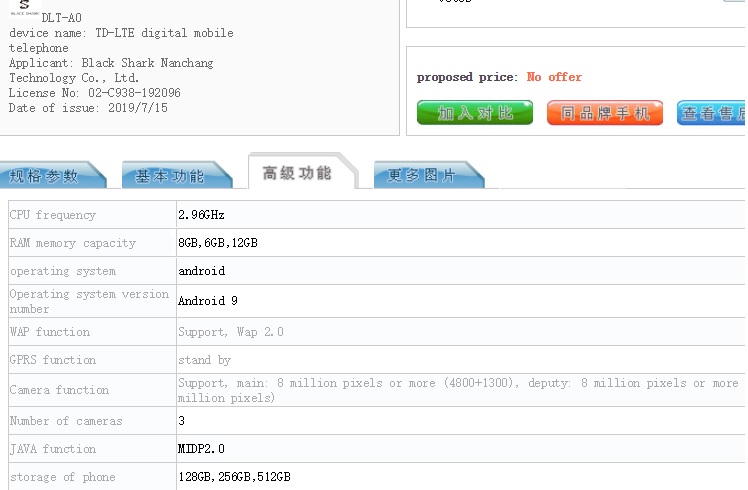Viewport: 748px width, 490px height.
Task: Click the blue 查看售后 button
Action: pos(711,113)
